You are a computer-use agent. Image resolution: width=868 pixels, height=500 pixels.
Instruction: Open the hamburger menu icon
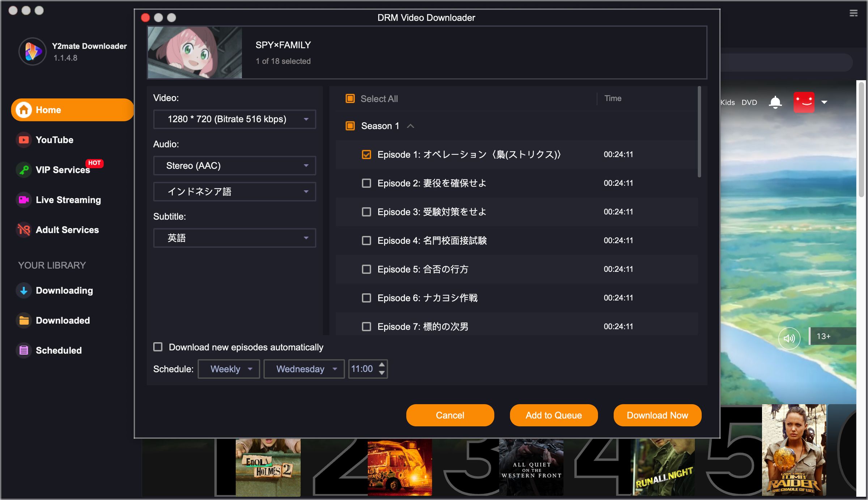(x=854, y=13)
